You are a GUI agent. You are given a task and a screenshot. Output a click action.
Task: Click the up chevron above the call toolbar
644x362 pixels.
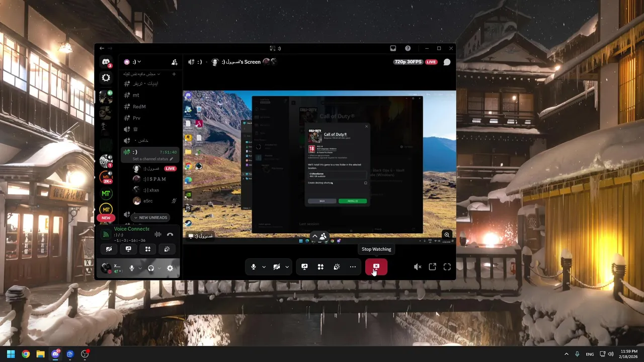coord(314,236)
